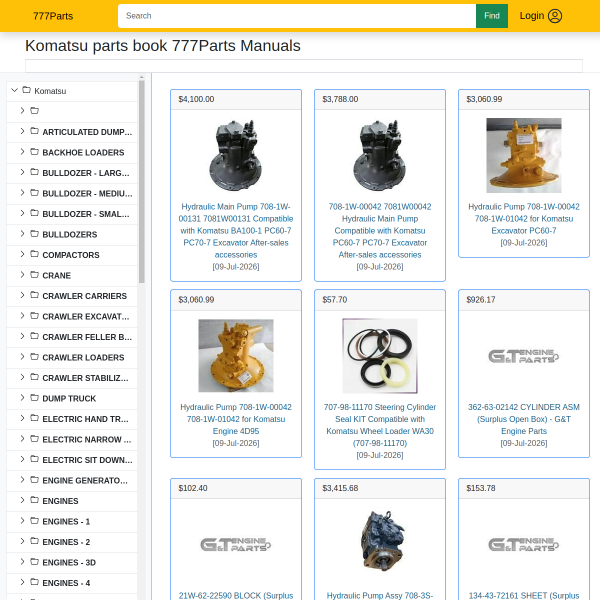Click G&T Engine Parts logo on $153.78 card
The image size is (600, 600).
click(524, 544)
